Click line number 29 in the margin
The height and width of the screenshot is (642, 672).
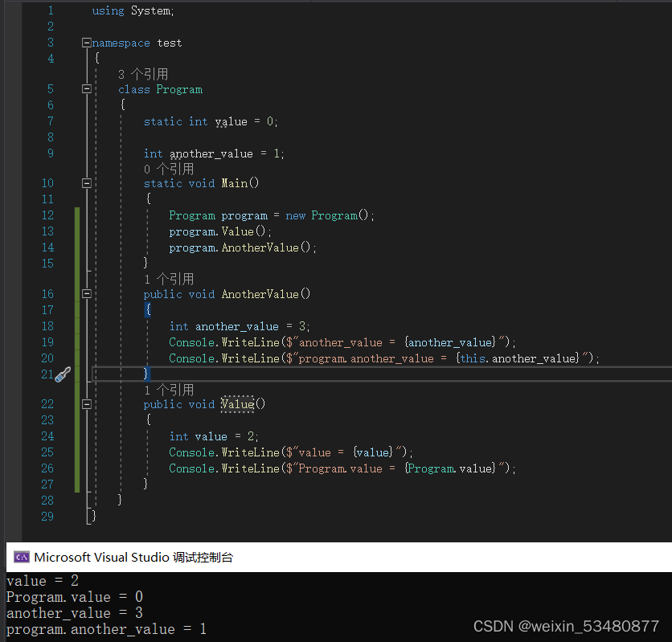[x=47, y=516]
